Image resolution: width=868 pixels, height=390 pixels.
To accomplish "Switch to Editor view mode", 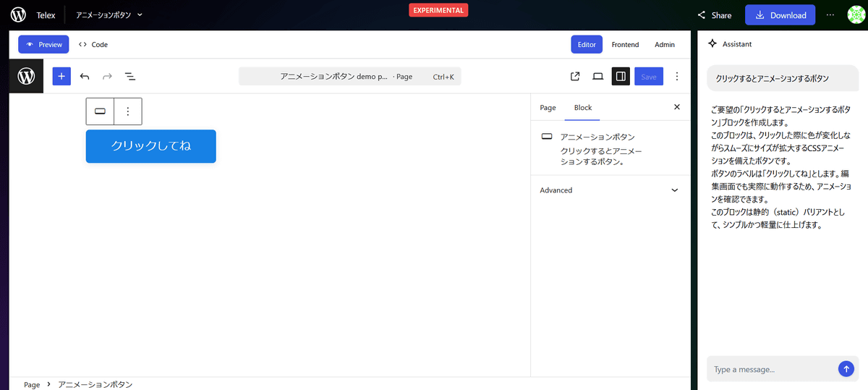I will click(587, 44).
